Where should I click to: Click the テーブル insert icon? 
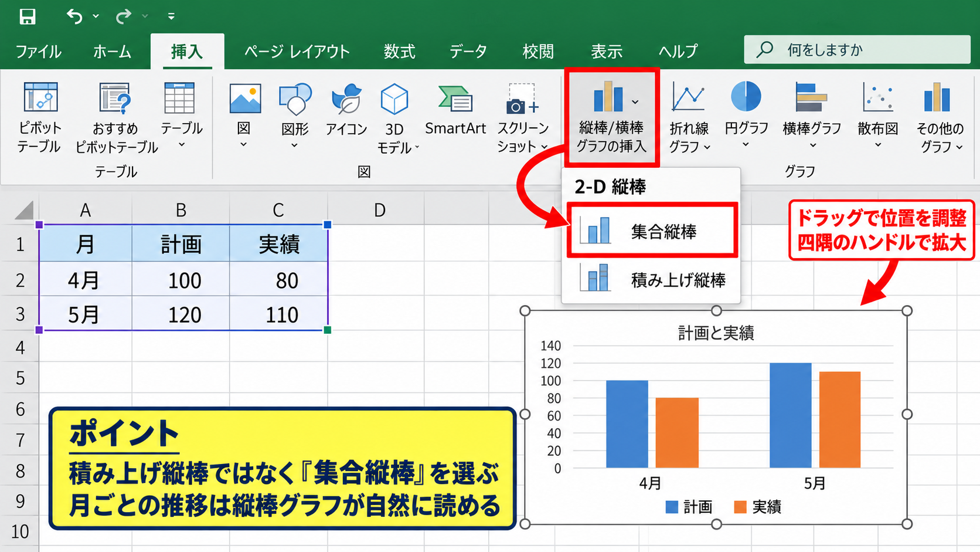pos(179,97)
